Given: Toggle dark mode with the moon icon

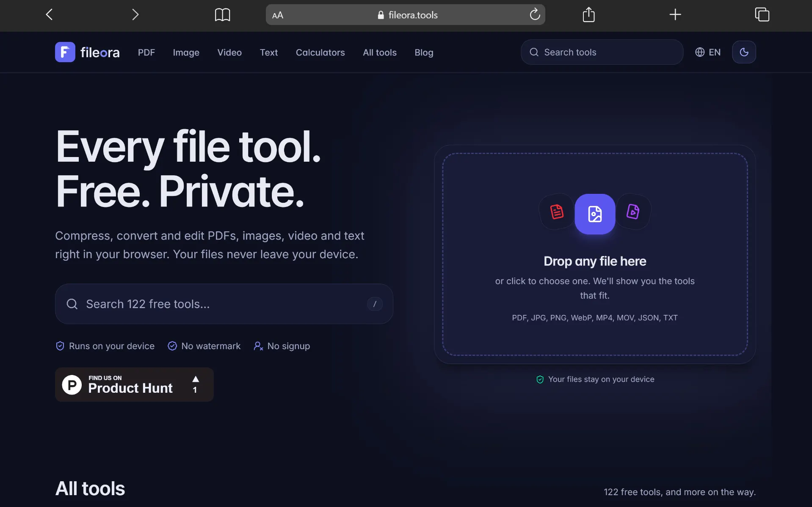Looking at the screenshot, I should 744,52.
